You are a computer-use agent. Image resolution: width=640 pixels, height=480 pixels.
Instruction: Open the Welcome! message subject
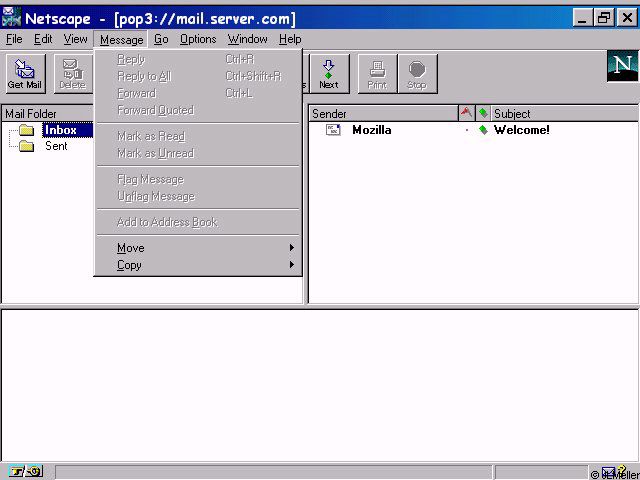pyautogui.click(x=522, y=130)
